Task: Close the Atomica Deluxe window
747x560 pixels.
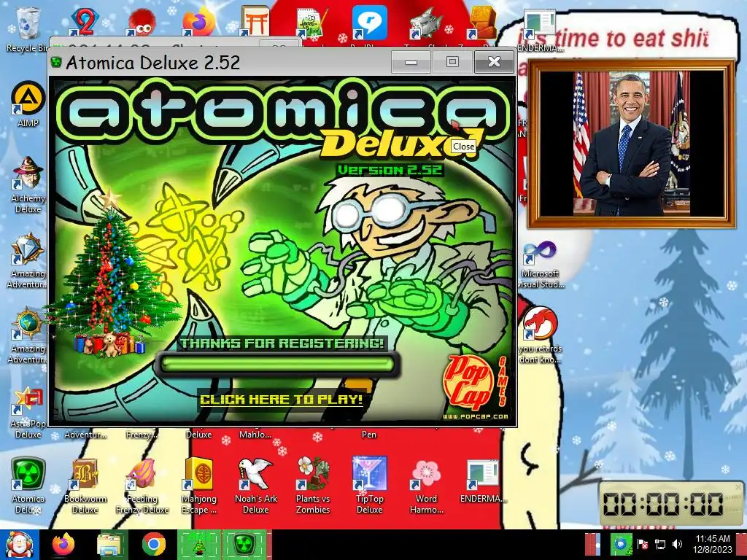Action: pyautogui.click(x=495, y=62)
